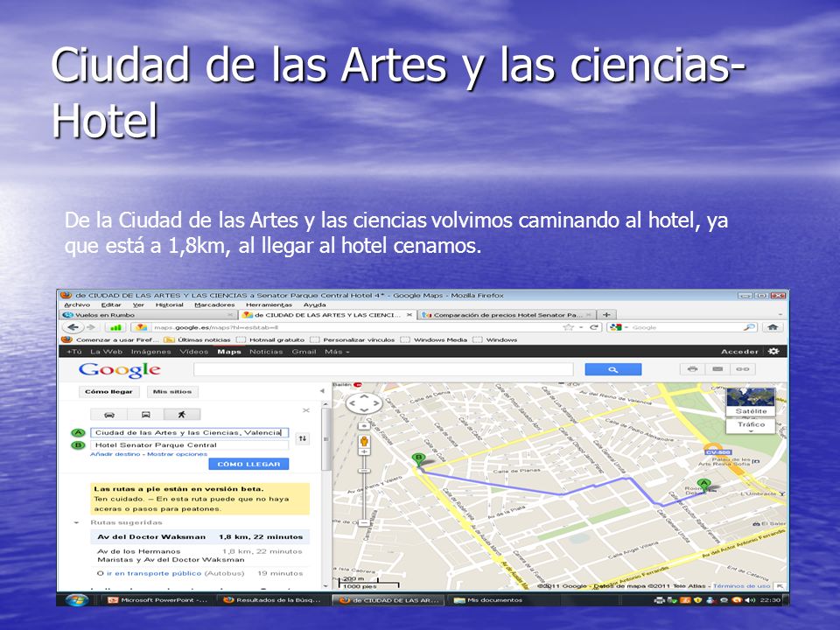Open Google settings gear icon

click(x=773, y=352)
